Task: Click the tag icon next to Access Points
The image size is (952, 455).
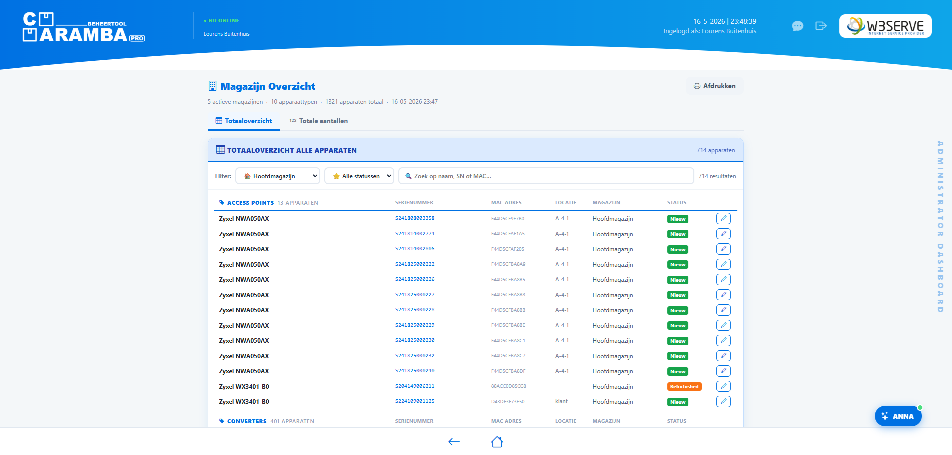Action: coord(222,202)
